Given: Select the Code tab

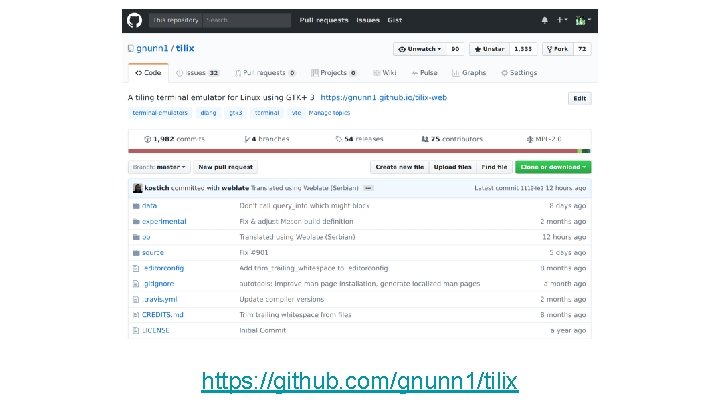Looking at the screenshot, I should click(148, 73).
